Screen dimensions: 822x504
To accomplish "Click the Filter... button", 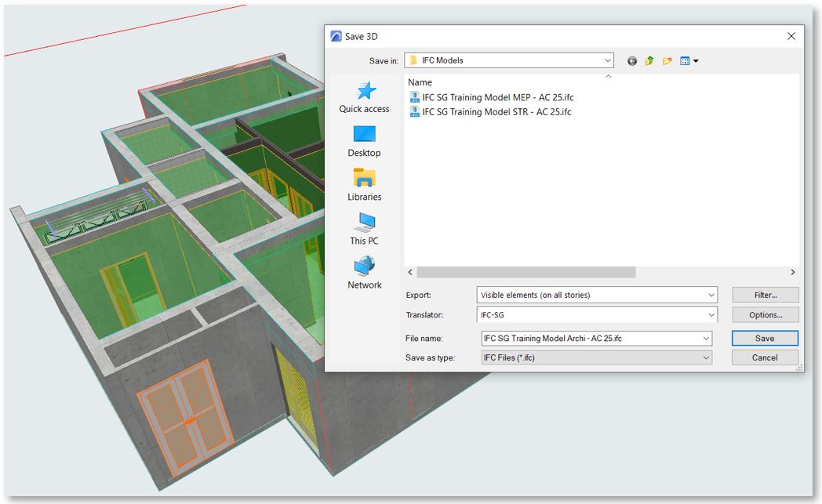I will 765,296.
